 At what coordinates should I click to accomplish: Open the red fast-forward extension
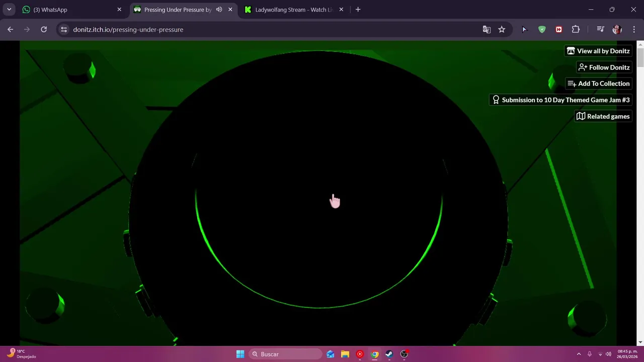click(x=558, y=30)
